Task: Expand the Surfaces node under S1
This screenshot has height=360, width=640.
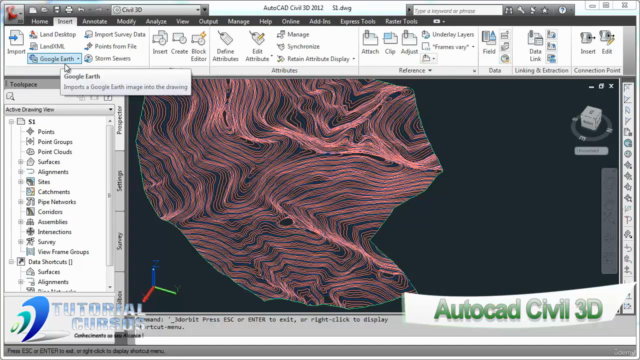Action: tap(21, 162)
